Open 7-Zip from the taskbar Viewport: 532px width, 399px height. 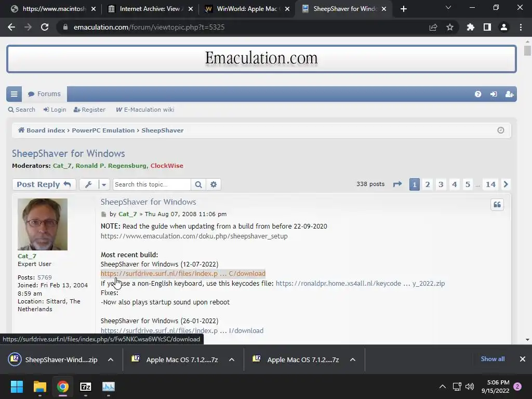point(86,387)
